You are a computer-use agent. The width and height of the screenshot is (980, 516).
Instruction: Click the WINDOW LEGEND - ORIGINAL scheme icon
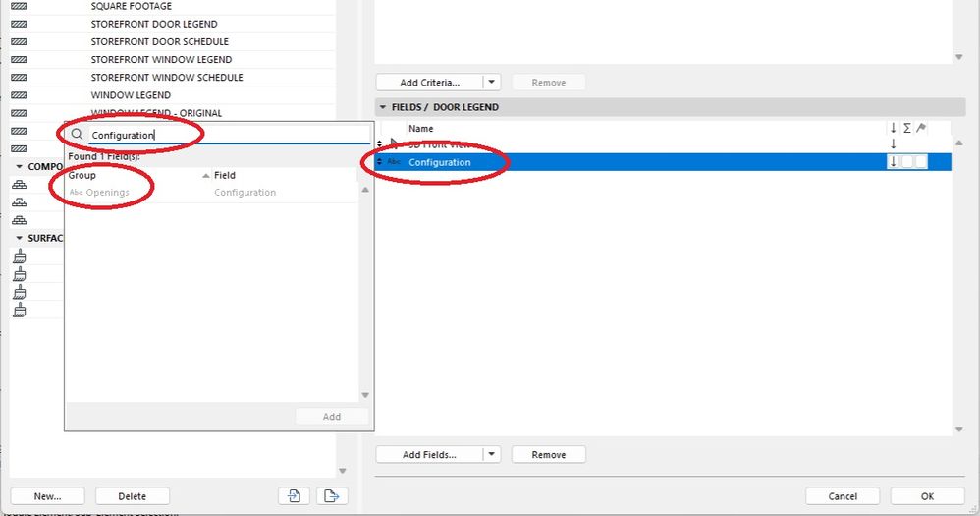pyautogui.click(x=19, y=113)
